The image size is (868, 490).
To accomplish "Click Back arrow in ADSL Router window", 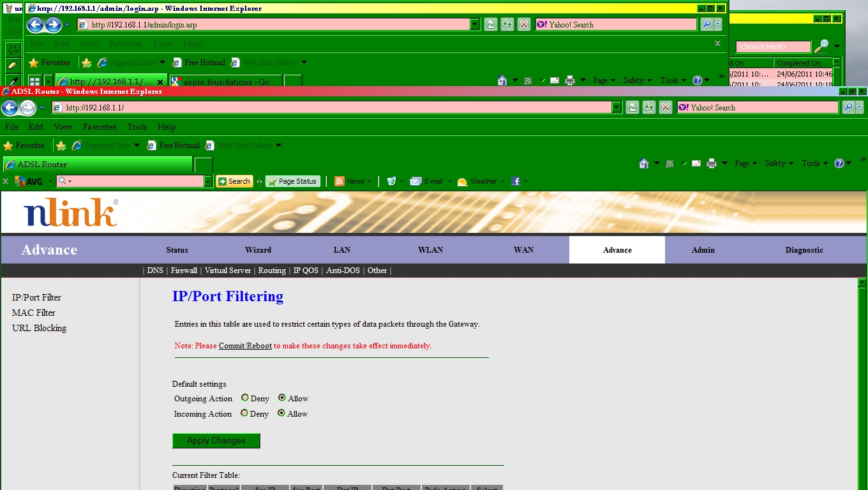I will 10,108.
